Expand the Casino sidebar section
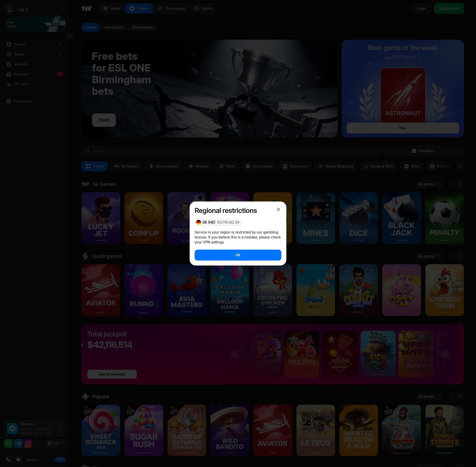This screenshot has width=476, height=467. [x=60, y=44]
